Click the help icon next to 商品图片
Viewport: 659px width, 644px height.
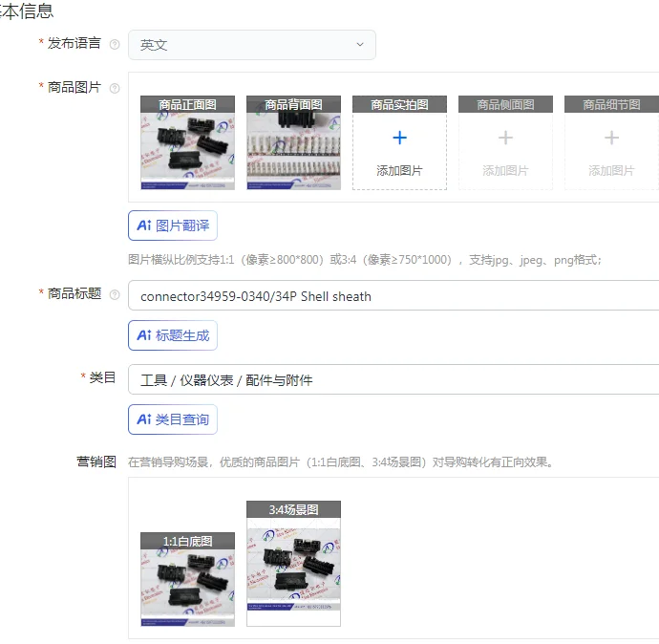point(115,88)
